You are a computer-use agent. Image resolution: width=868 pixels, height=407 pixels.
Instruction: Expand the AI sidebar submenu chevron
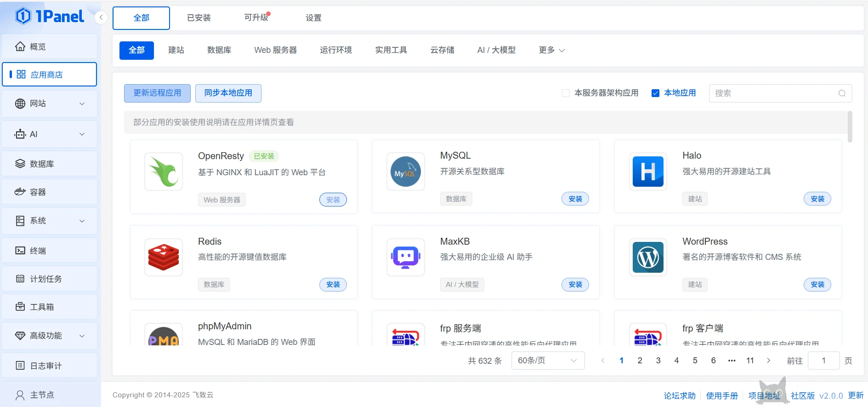82,134
